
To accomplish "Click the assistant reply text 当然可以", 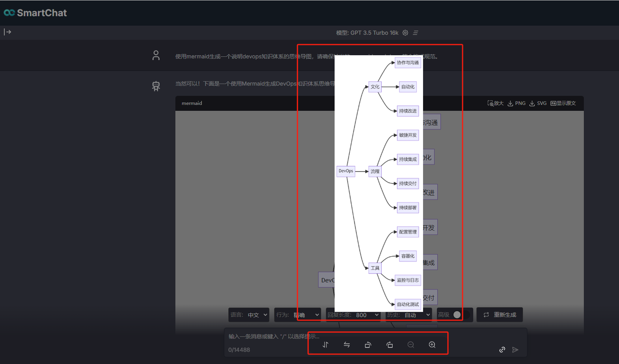I will click(x=255, y=84).
